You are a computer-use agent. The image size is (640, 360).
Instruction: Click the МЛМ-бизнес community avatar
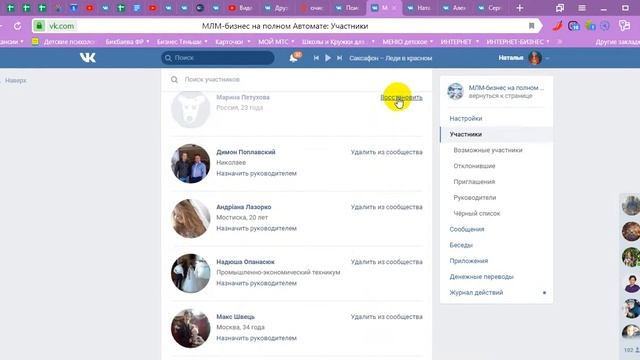coord(455,91)
